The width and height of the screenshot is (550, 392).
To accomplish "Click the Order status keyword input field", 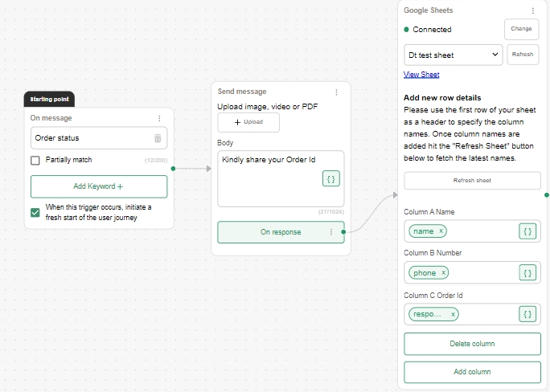I will coord(90,138).
